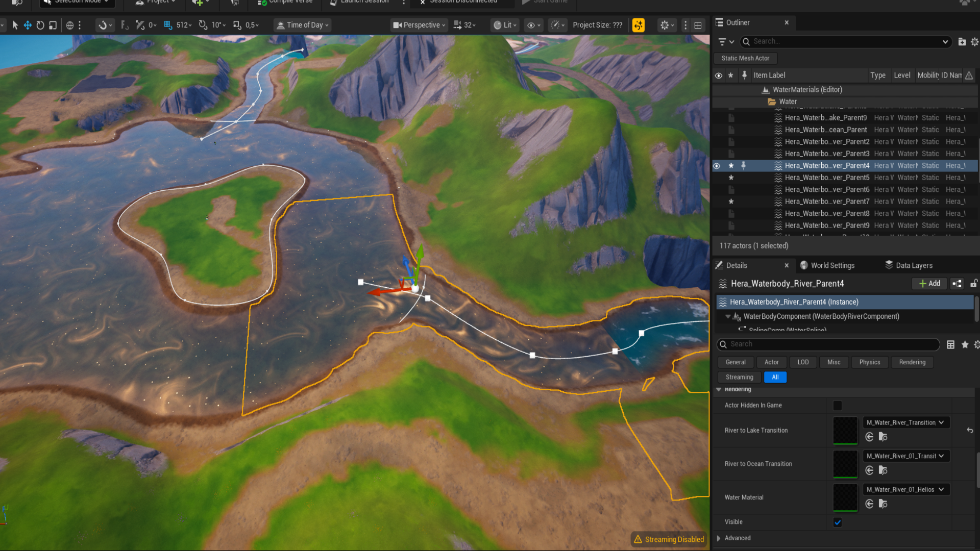Click the Add button for the selected actor

(x=929, y=284)
